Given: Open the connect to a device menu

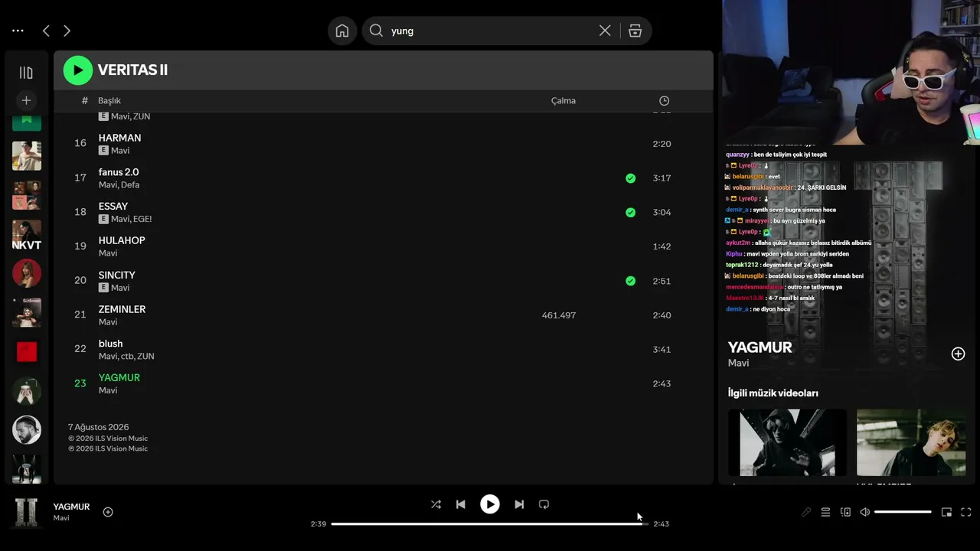Looking at the screenshot, I should [x=845, y=512].
